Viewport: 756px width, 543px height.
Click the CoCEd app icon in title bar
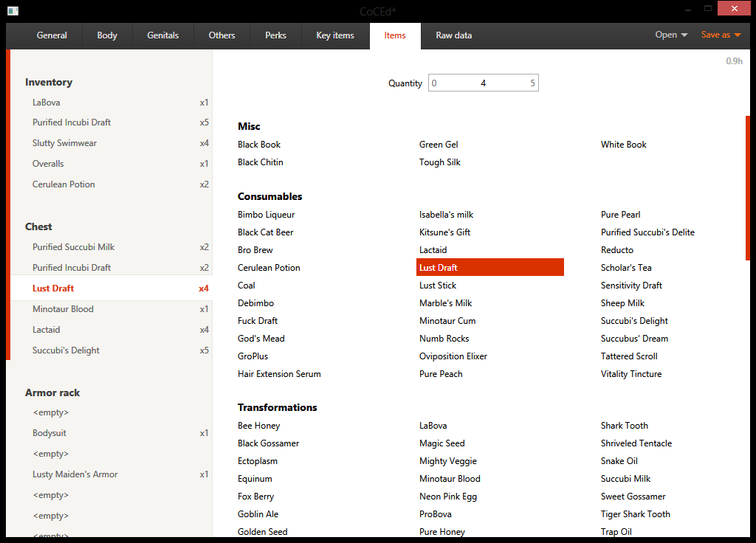click(13, 10)
